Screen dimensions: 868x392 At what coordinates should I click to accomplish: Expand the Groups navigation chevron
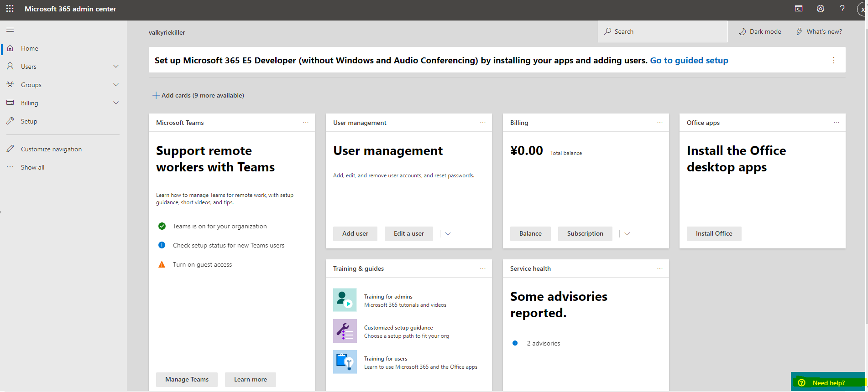[116, 85]
